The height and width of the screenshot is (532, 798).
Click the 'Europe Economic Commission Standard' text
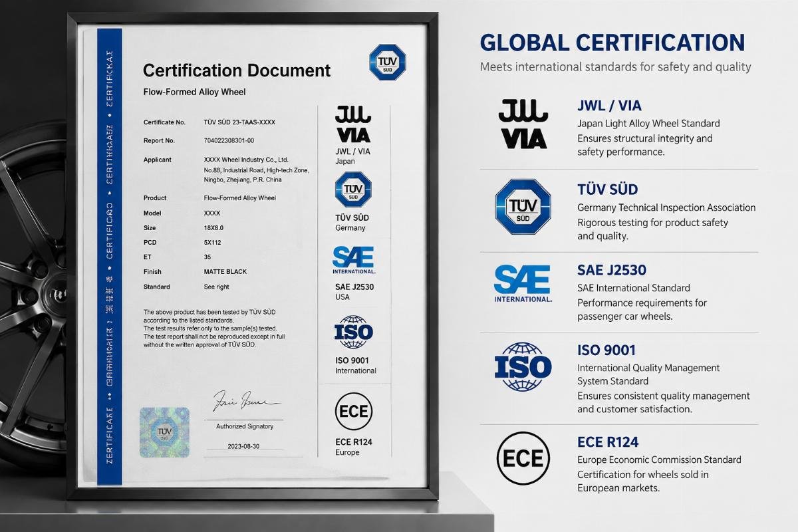(x=659, y=460)
